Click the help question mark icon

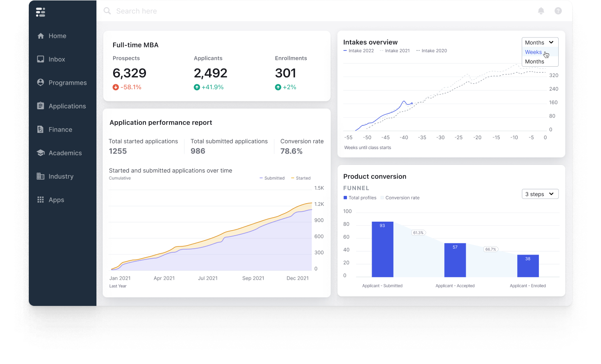(558, 11)
